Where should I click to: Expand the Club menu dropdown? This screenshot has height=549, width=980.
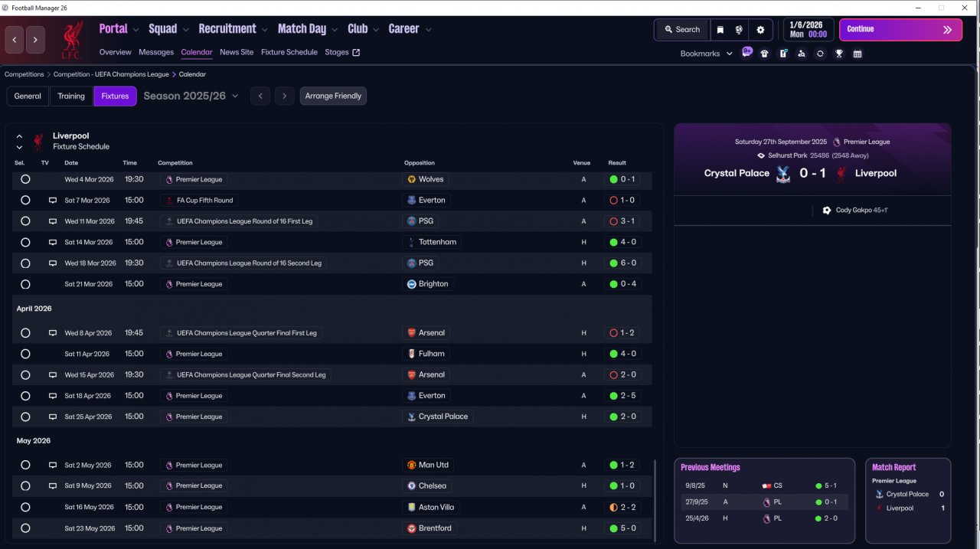(375, 30)
